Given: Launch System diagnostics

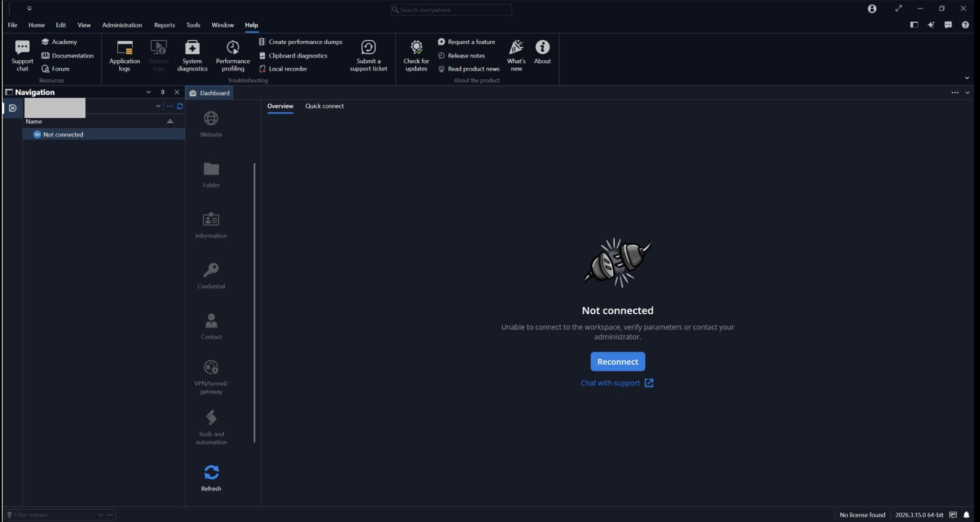Looking at the screenshot, I should (192, 56).
